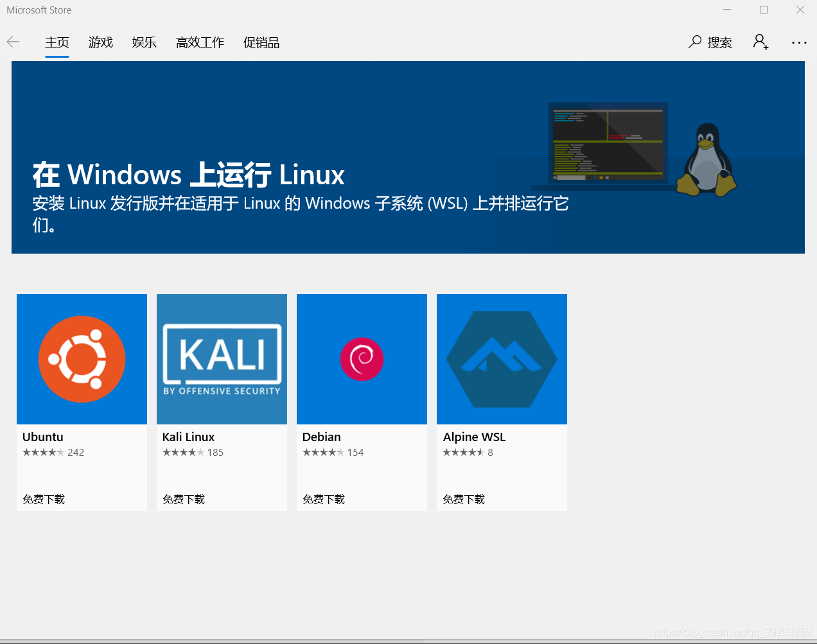
Task: Click the Kali Linux star rating 185
Action: click(x=193, y=453)
